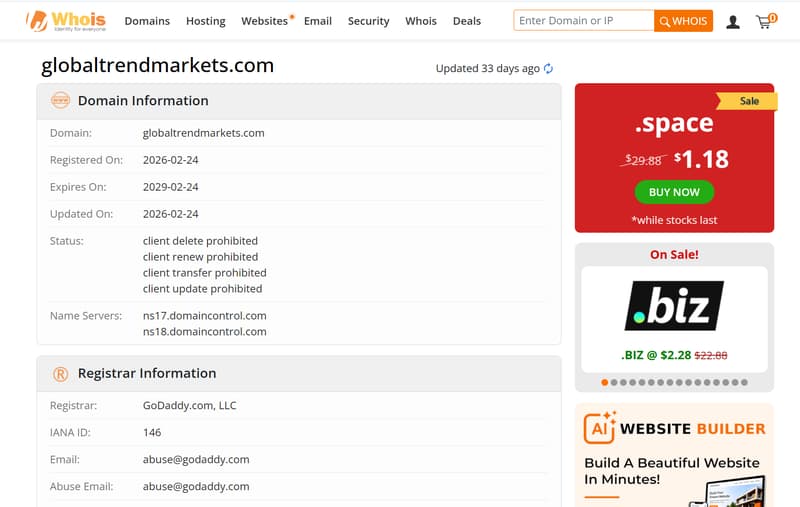This screenshot has height=507, width=800.
Task: Click BUY NOW on the .space offer
Action: coord(674,192)
